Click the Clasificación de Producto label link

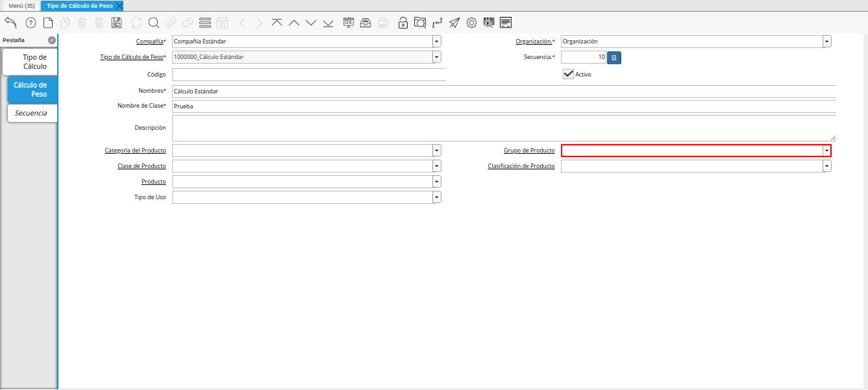521,166
